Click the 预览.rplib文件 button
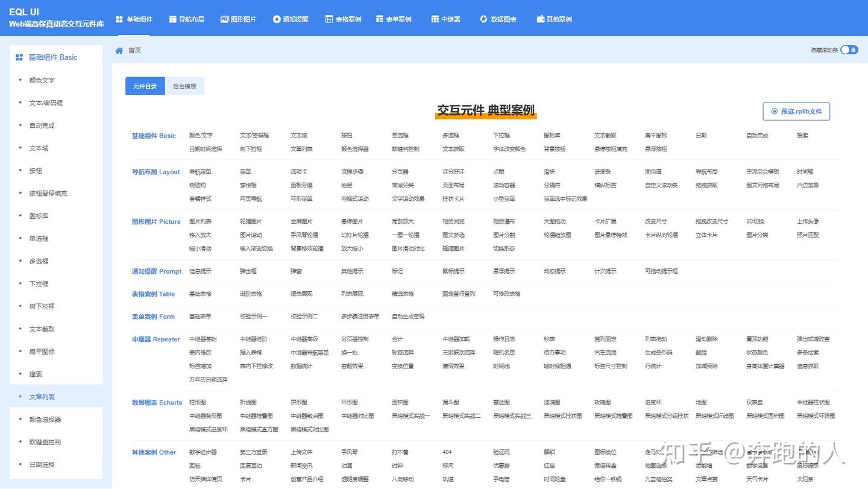Viewport: 868px width, 489px height. (796, 111)
